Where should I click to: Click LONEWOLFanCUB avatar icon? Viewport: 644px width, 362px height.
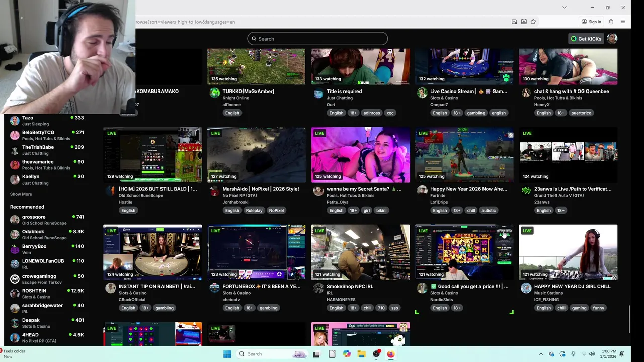[x=15, y=264]
